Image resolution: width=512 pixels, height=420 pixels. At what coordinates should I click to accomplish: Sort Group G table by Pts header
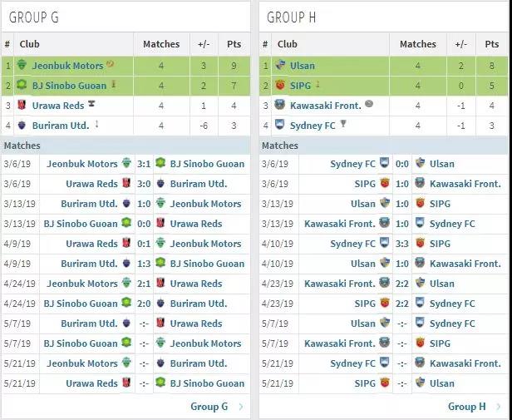pyautogui.click(x=234, y=44)
